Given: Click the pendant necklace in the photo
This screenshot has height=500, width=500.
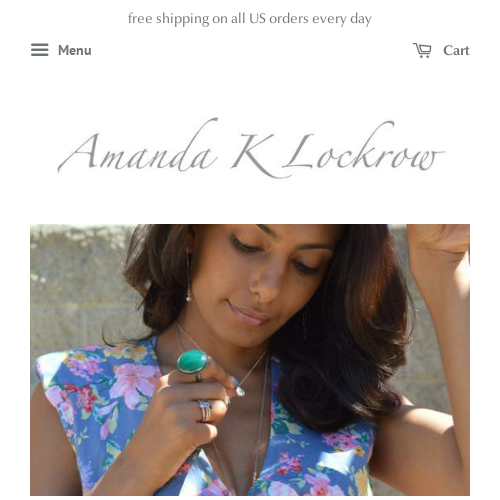Looking at the screenshot, I should (x=241, y=391).
